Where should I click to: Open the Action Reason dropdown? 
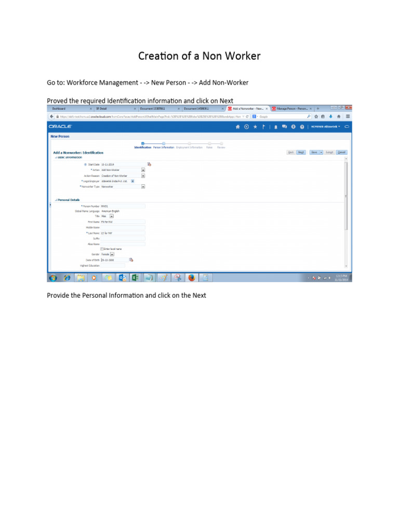[143, 176]
